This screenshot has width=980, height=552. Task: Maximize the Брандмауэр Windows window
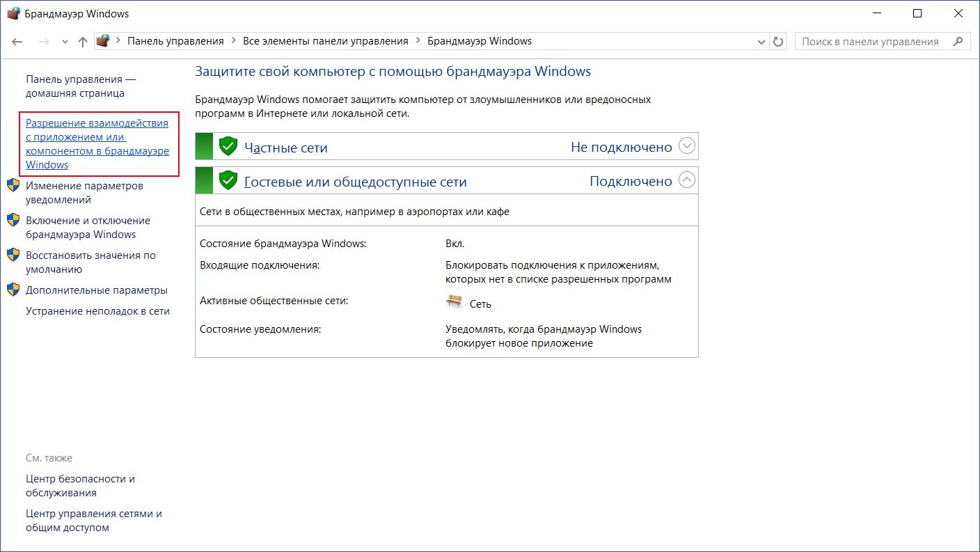pyautogui.click(x=917, y=13)
